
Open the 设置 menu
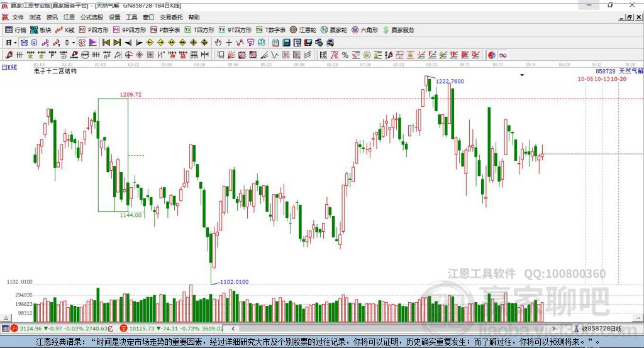click(x=114, y=17)
